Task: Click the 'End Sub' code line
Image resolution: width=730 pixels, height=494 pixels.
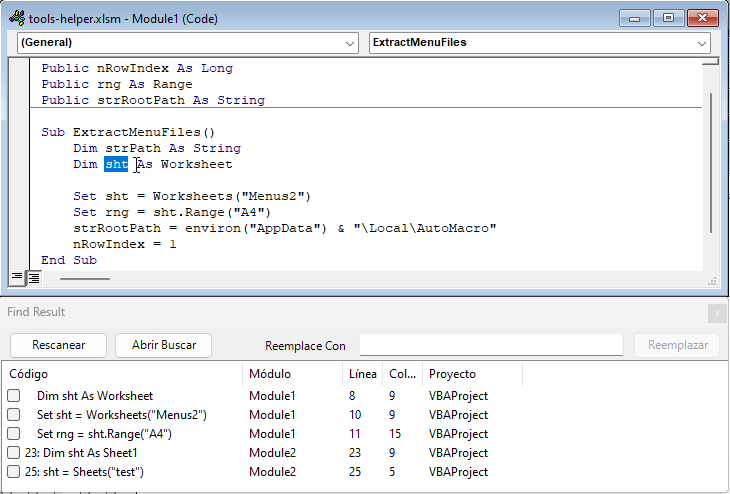Action: click(x=69, y=260)
